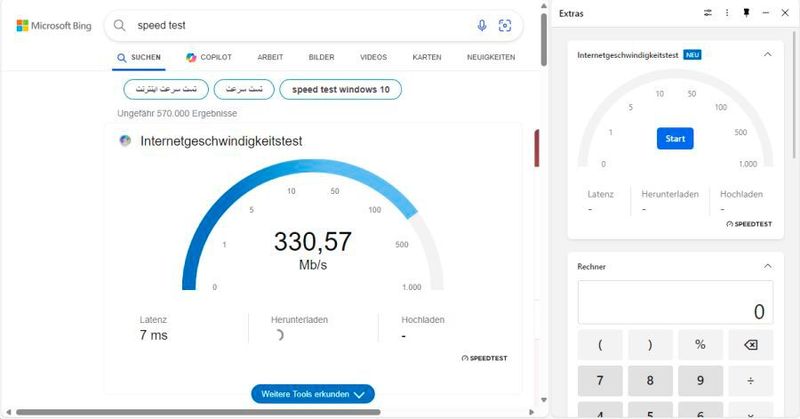This screenshot has width=800, height=419.
Task: Click the Herunterladen label in main card
Action: pyautogui.click(x=299, y=319)
